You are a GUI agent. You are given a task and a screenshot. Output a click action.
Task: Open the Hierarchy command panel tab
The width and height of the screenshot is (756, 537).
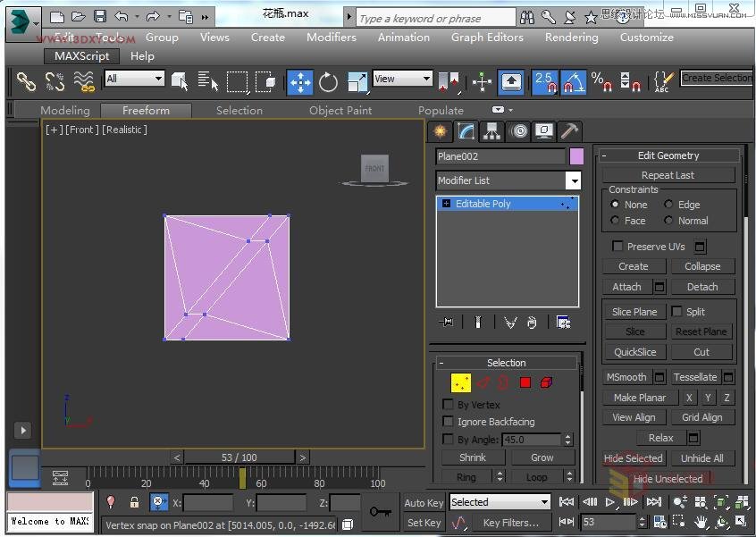click(491, 131)
